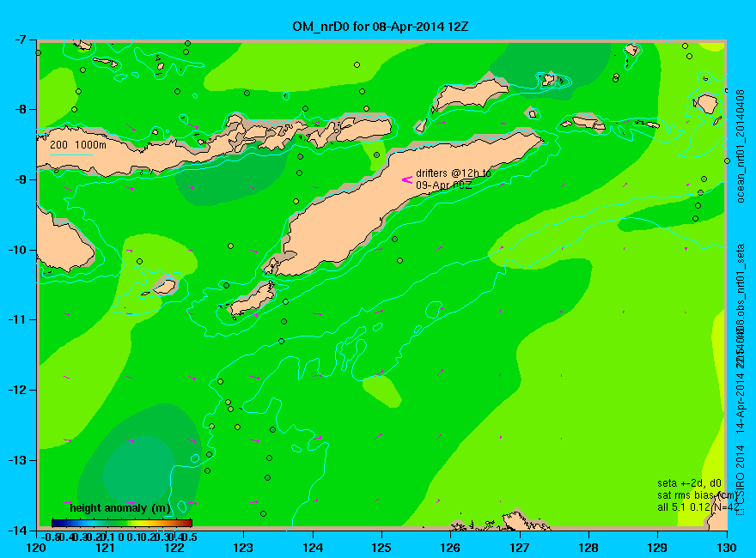Viewport: 756px width, 558px height.
Task: Click the vertical '14-Apr-2014' date text
Action: pyautogui.click(x=741, y=403)
